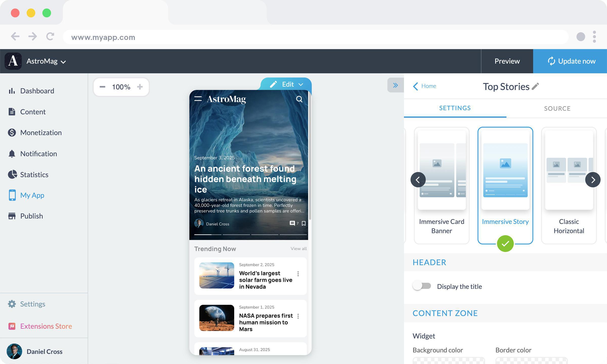
Task: Click the pencil icon beside Top Stories
Action: [x=535, y=86]
